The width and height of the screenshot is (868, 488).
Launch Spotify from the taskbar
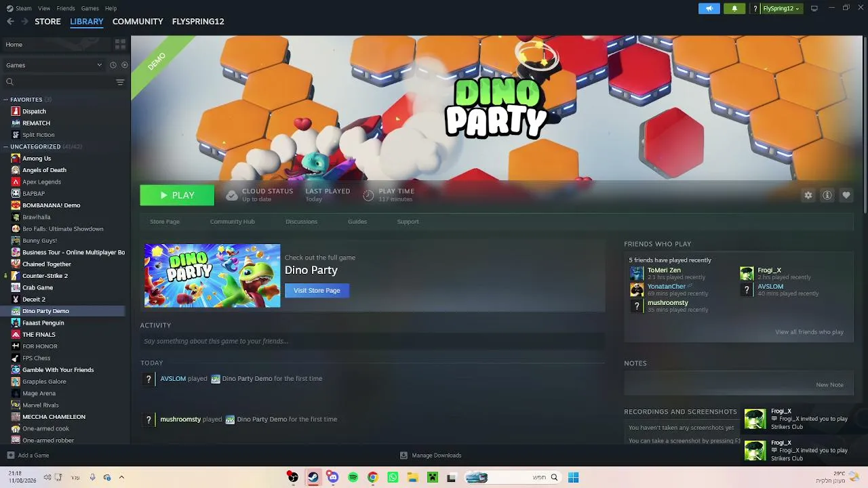click(353, 477)
